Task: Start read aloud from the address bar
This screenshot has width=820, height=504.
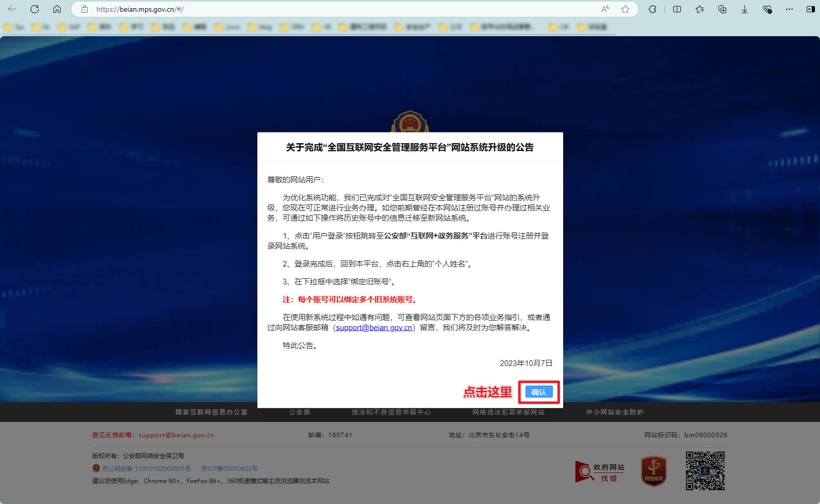Action: coord(605,9)
